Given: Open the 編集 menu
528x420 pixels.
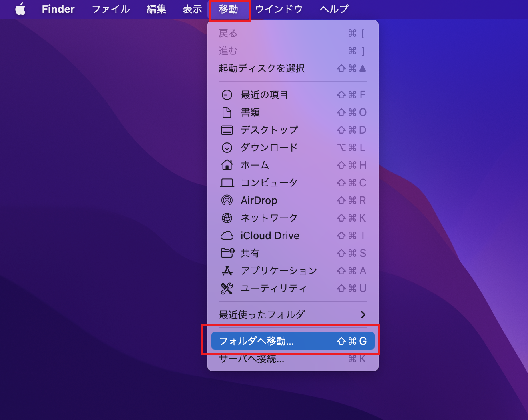Looking at the screenshot, I should click(x=156, y=9).
